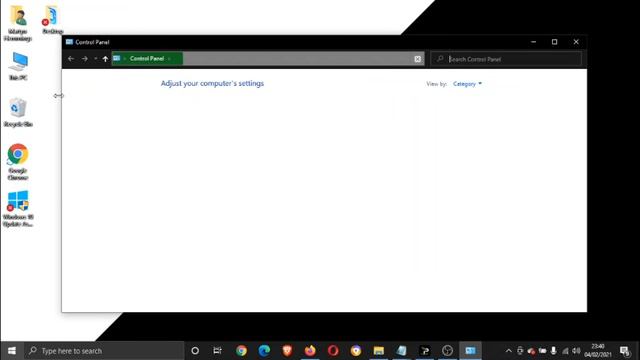Open the Windows Start menu

tap(12, 351)
